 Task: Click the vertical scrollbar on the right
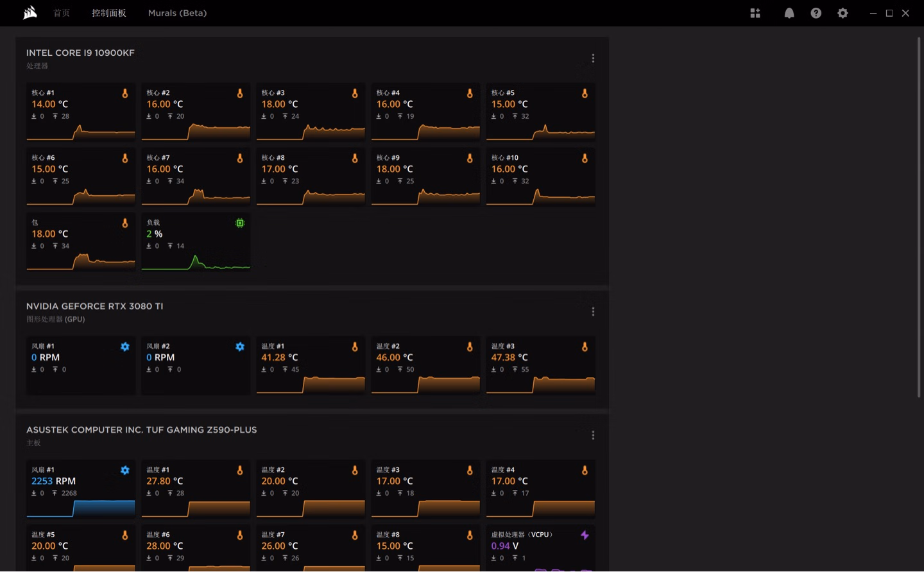click(x=919, y=217)
